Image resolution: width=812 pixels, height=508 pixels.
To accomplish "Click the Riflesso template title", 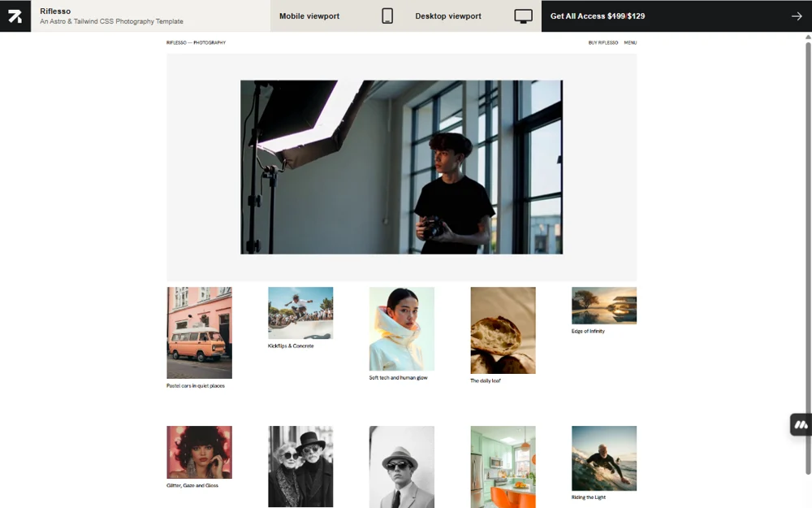I will pos(55,11).
